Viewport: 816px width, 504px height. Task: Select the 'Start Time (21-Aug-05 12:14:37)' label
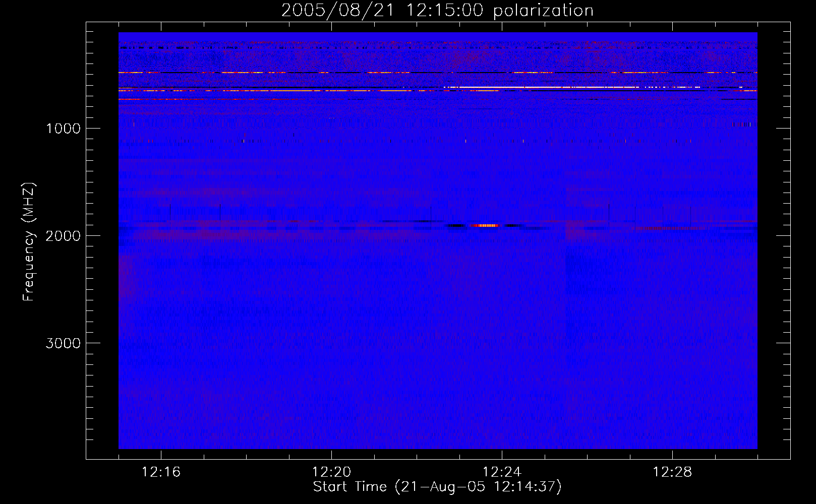pos(437,487)
